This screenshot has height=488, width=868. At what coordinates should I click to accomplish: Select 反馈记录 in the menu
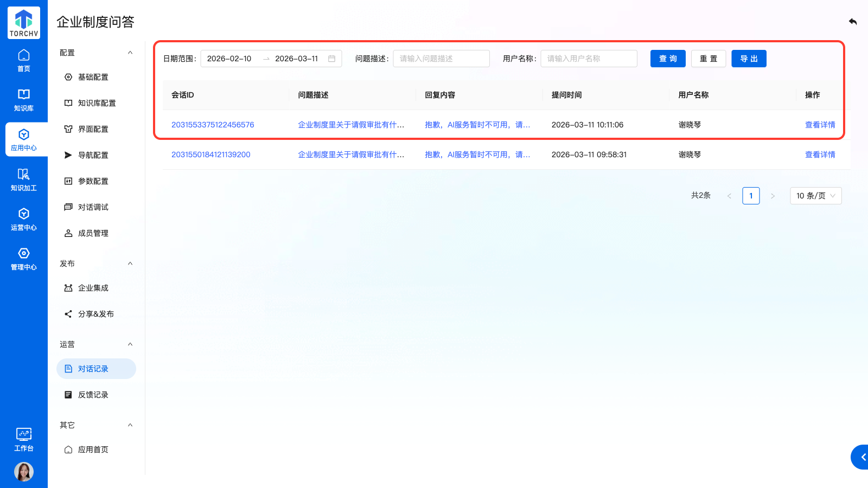[93, 395]
